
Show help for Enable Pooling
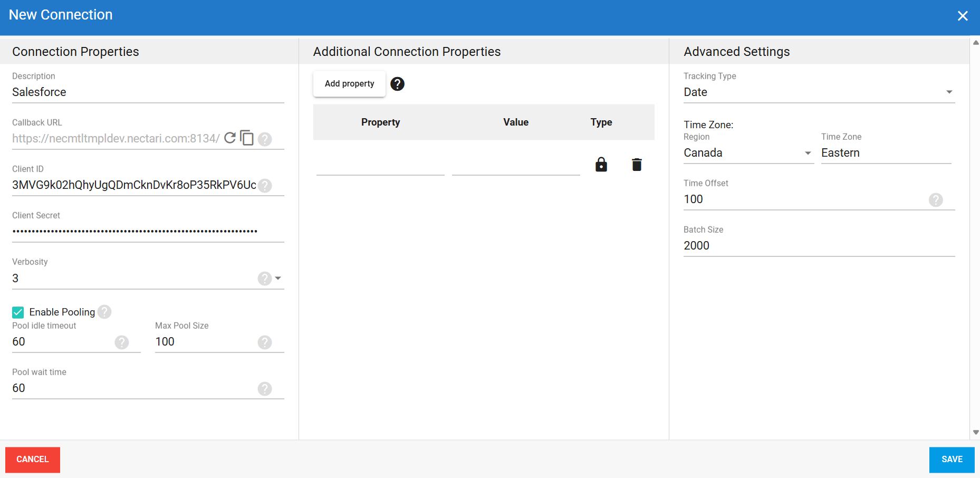click(x=104, y=312)
